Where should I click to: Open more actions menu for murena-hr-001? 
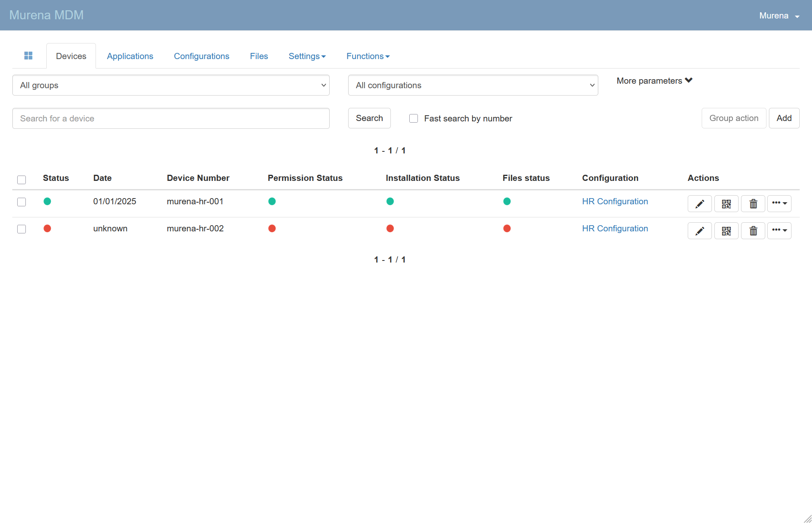pyautogui.click(x=779, y=203)
